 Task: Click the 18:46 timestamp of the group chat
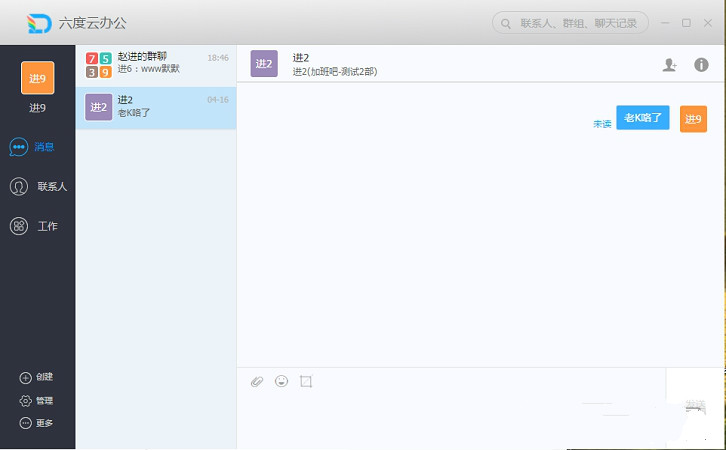tap(218, 58)
